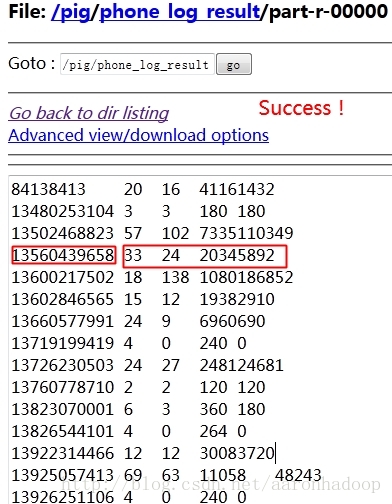Viewport: 392px width, 504px height.
Task: Click the value 19382910
Action: [x=237, y=299]
